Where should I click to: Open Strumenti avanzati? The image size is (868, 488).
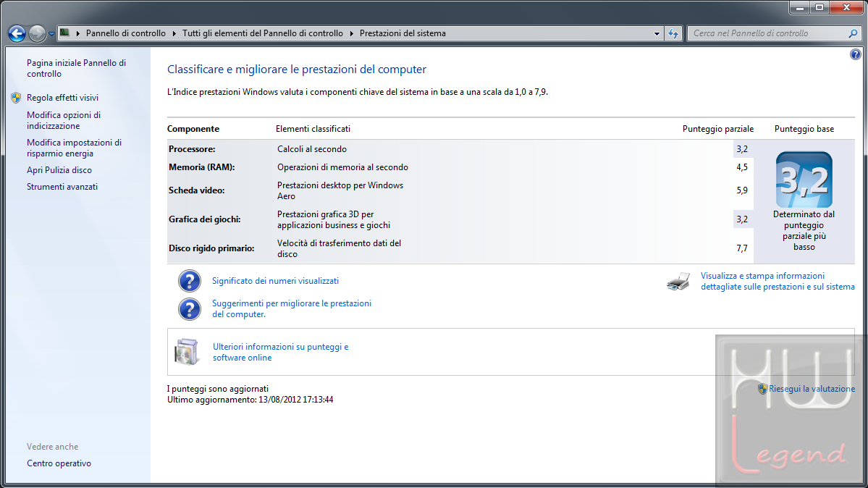pos(62,187)
